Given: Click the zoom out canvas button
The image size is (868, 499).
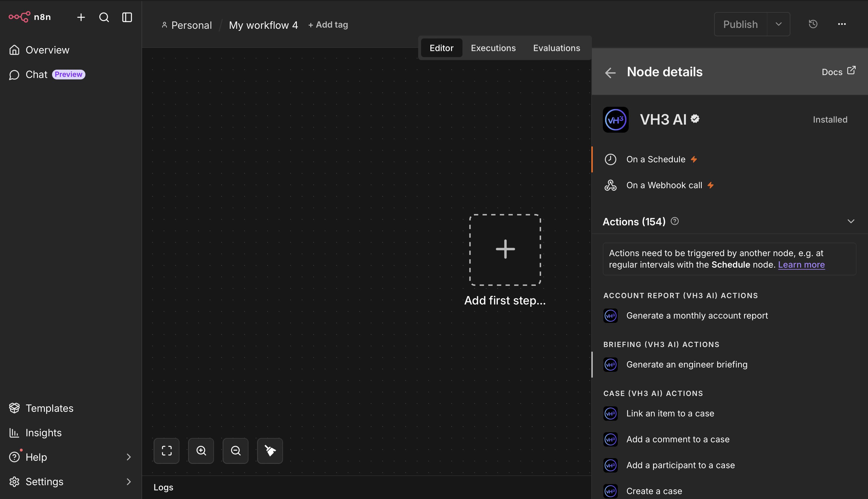Looking at the screenshot, I should click(x=236, y=451).
